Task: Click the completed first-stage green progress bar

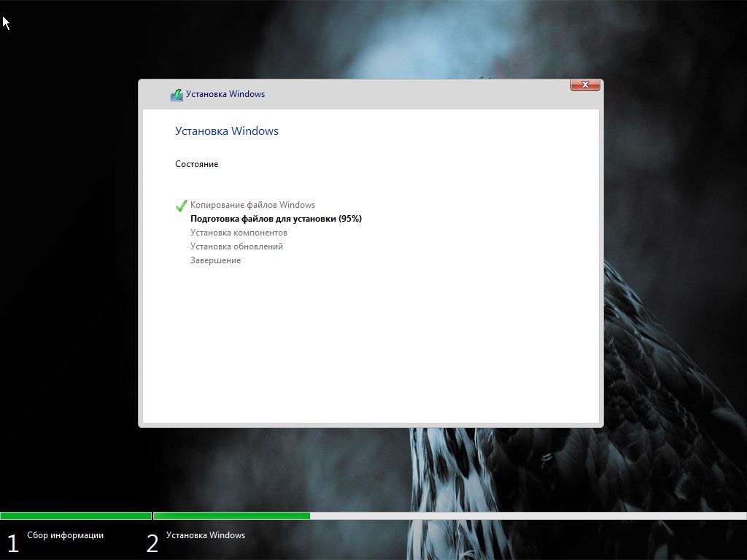Action: tap(75, 516)
